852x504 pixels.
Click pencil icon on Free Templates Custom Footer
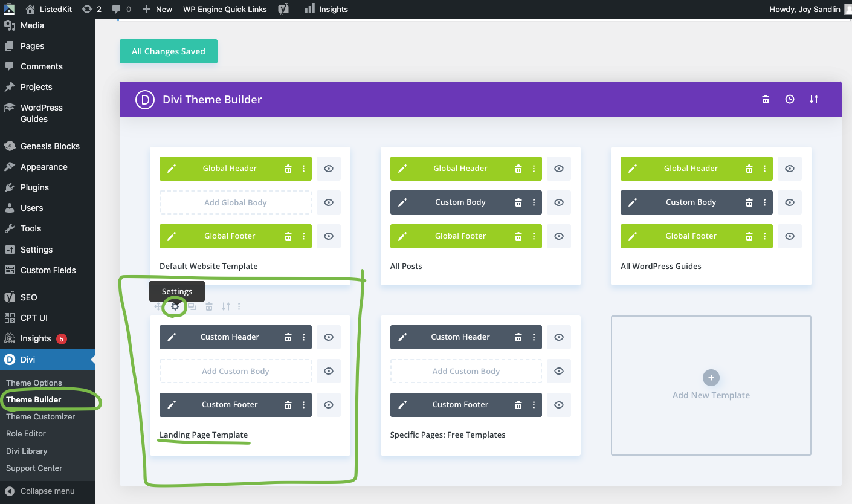pos(402,405)
